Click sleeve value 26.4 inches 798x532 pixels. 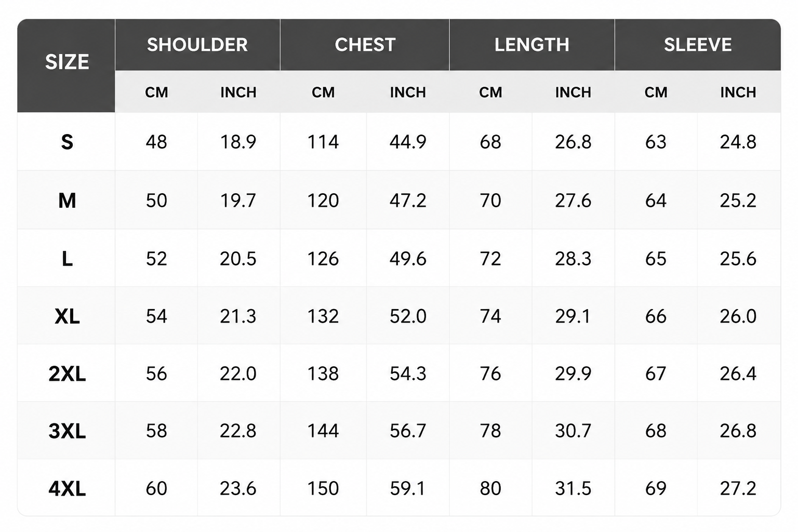click(x=738, y=374)
